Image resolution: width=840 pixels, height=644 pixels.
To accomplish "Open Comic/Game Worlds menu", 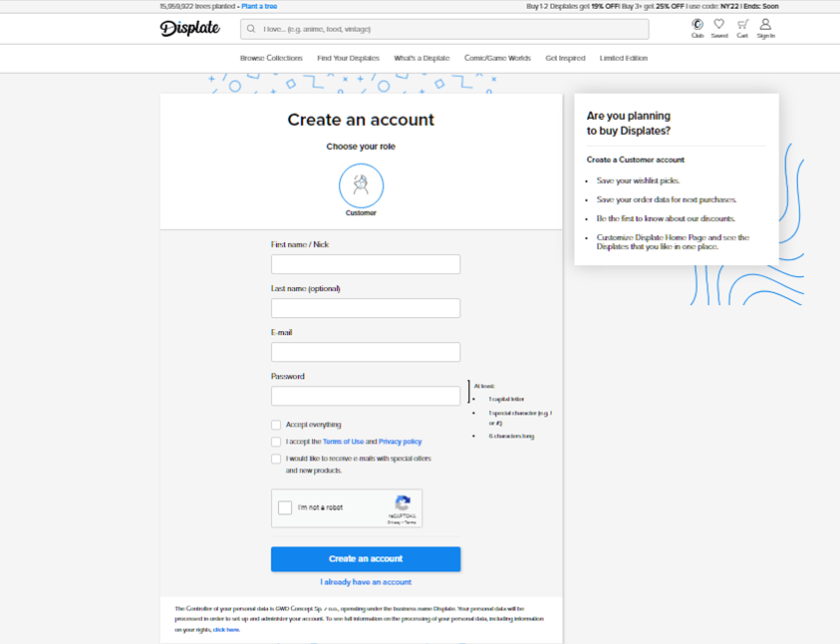I will (x=497, y=58).
